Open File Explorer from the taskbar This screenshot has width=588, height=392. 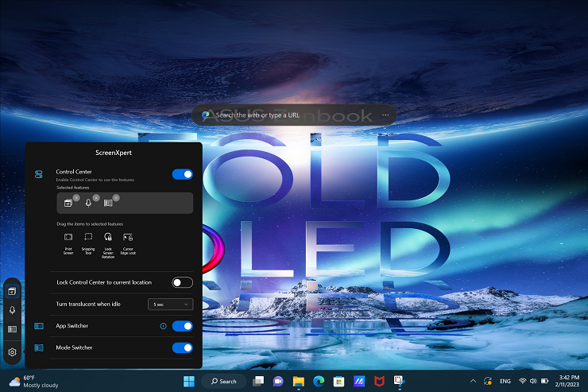pyautogui.click(x=299, y=381)
